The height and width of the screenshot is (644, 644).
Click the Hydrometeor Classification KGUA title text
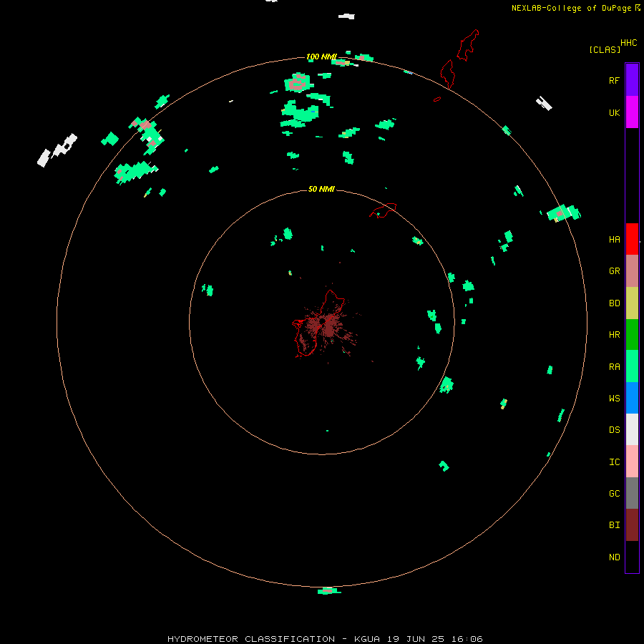point(325,639)
